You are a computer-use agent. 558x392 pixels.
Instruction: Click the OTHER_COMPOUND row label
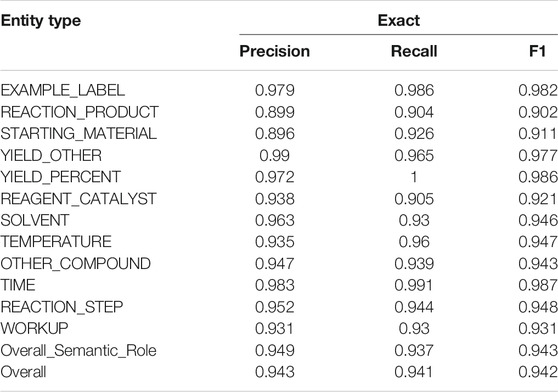tap(76, 264)
